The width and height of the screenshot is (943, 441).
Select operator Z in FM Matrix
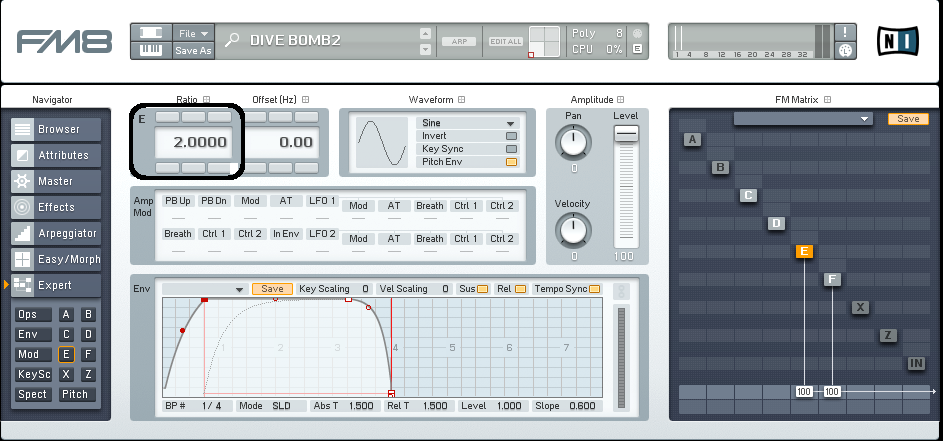[x=888, y=335]
